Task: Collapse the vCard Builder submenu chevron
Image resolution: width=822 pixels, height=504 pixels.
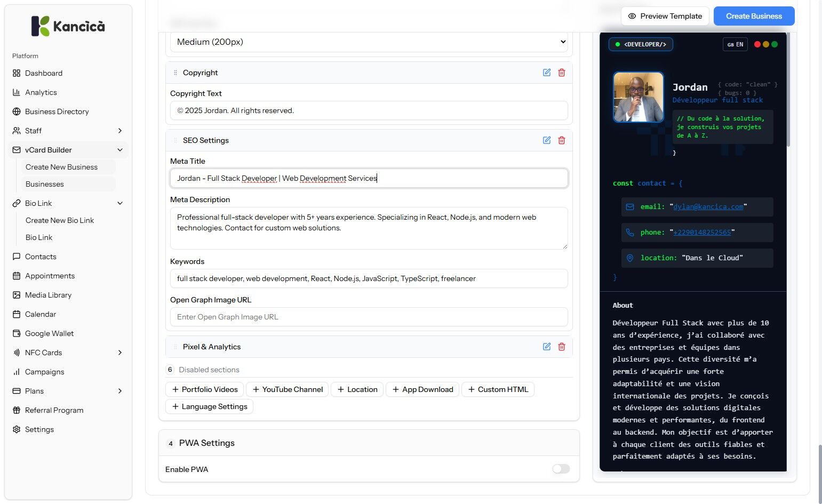Action: click(x=120, y=150)
